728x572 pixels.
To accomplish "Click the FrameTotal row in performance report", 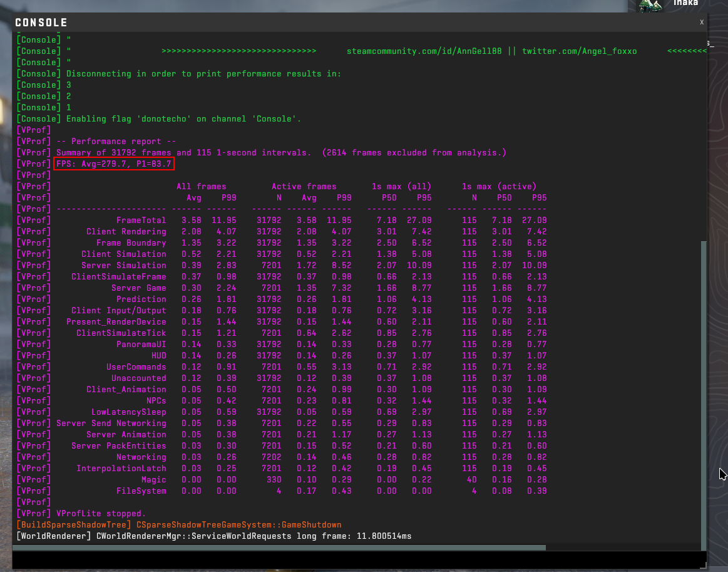I will (x=141, y=221).
